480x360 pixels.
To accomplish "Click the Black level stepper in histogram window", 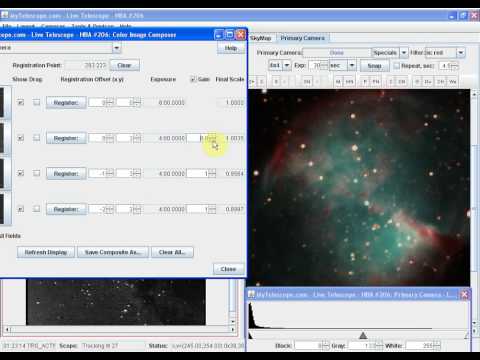I will click(x=326, y=346).
